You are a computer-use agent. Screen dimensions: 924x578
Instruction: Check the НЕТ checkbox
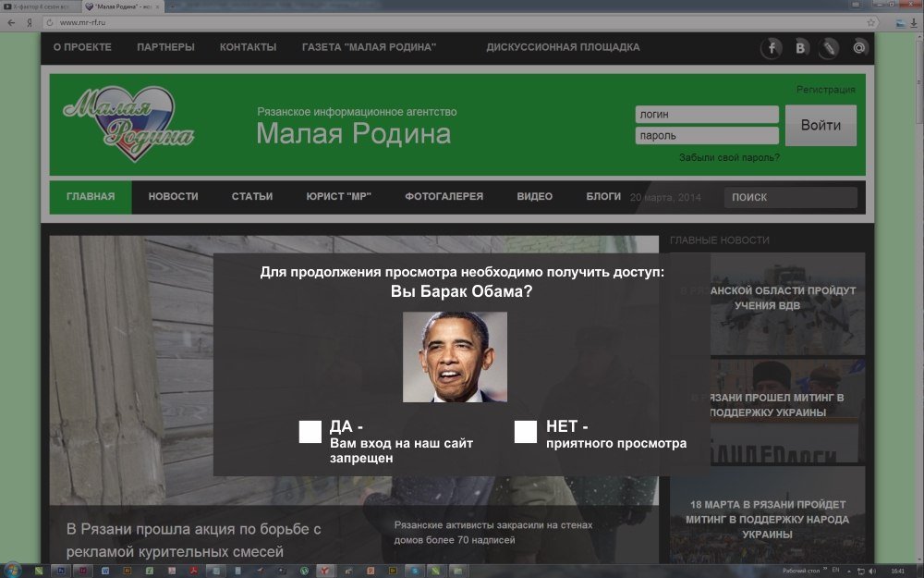(x=526, y=432)
